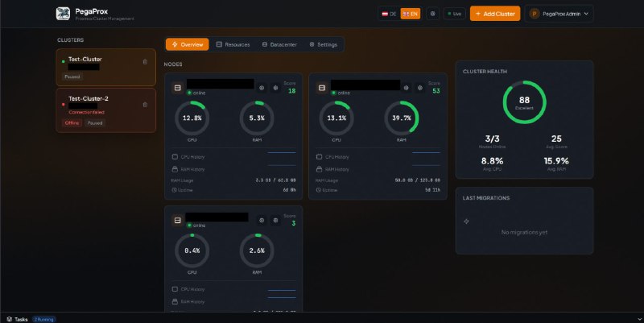Expand the Tasks panel with bottom-right chevron
644x323 pixels.
click(639, 319)
